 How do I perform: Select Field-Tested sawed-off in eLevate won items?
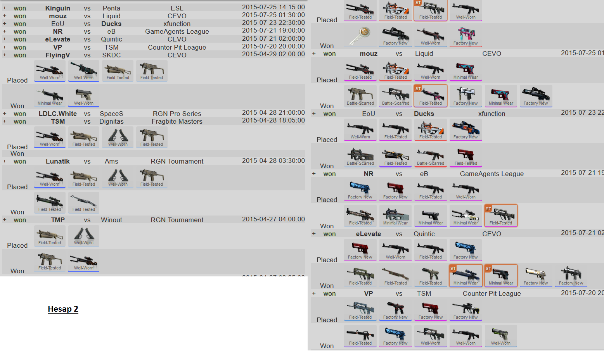pyautogui.click(x=395, y=276)
